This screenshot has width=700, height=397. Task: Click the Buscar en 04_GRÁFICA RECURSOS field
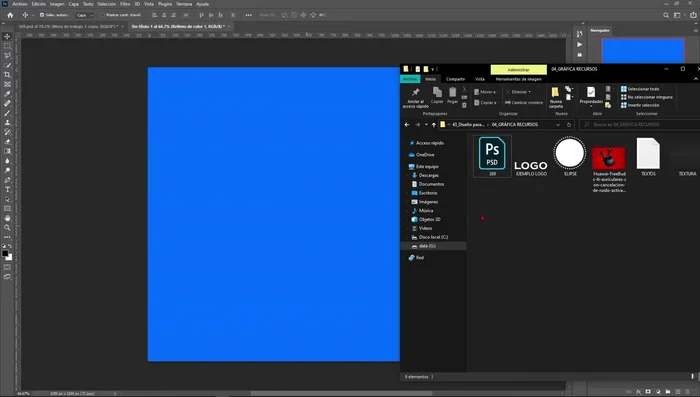click(x=640, y=125)
